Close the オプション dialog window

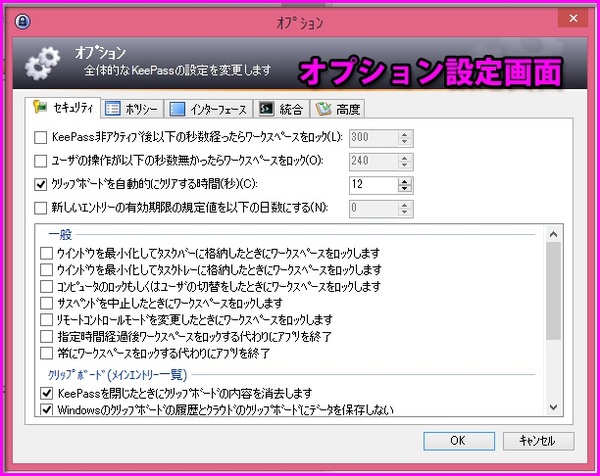coord(573,18)
